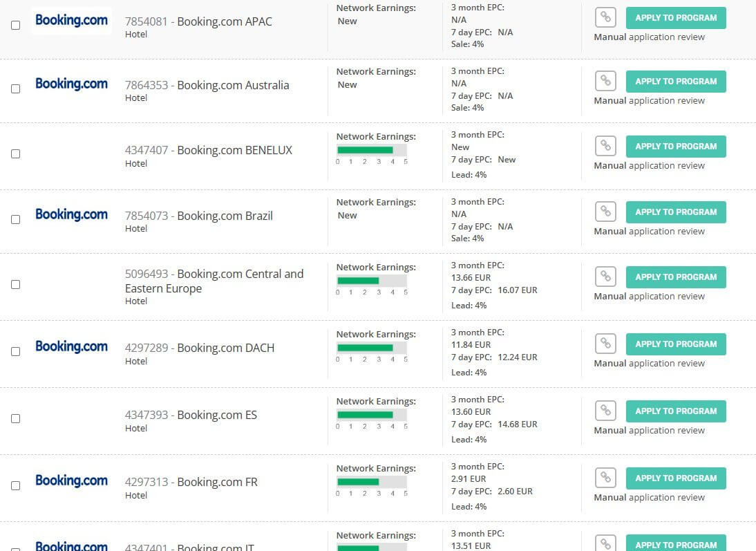
Task: Apply to Booking.com DACH program
Action: 676,344
